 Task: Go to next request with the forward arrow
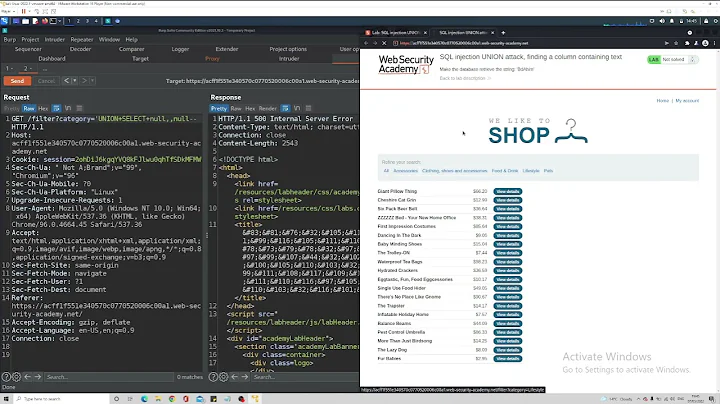point(84,81)
